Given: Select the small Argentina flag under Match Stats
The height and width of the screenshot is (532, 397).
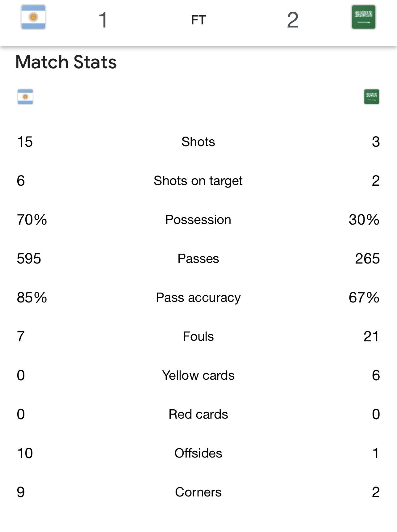Looking at the screenshot, I should coord(25,97).
